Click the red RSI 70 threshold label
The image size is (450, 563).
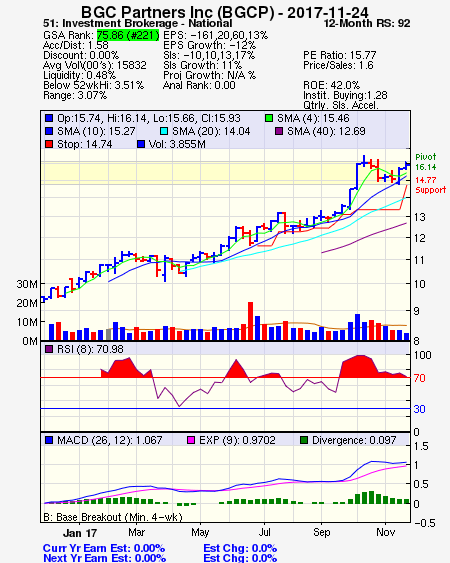coord(419,378)
